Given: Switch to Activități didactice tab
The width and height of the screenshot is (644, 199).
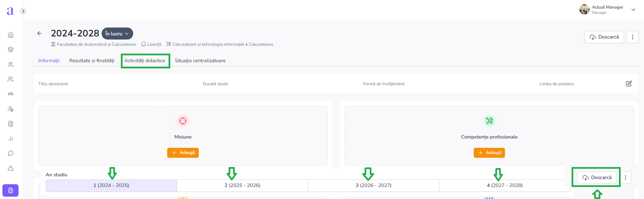Looking at the screenshot, I should coord(145,61).
